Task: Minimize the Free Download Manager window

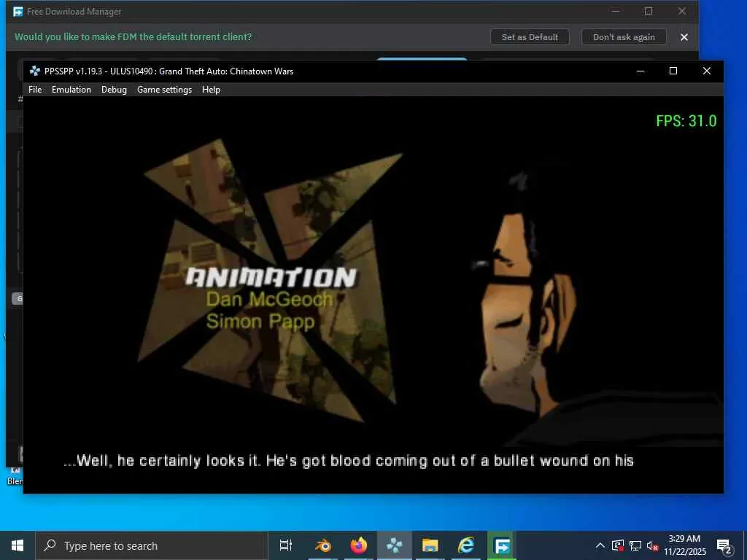Action: 616,11
